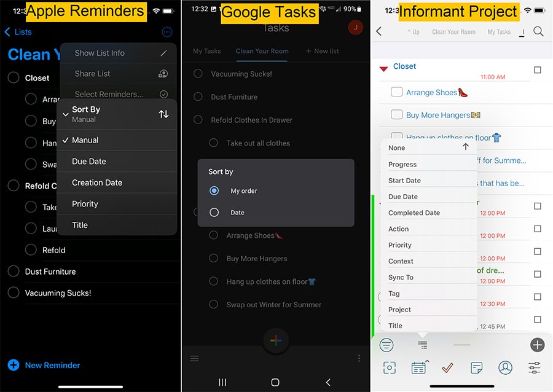The height and width of the screenshot is (392, 553).
Task: Open the ellipsis more-options icon in Apple Reminders
Action: pos(167,32)
